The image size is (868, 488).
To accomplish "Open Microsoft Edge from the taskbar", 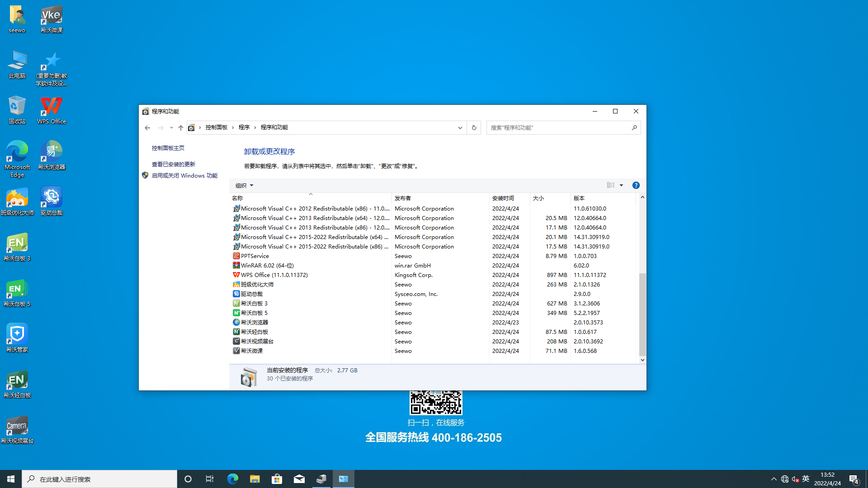I will (x=232, y=479).
